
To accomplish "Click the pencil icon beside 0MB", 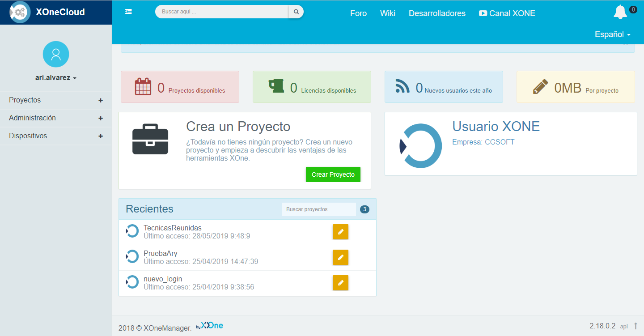I will [x=541, y=86].
